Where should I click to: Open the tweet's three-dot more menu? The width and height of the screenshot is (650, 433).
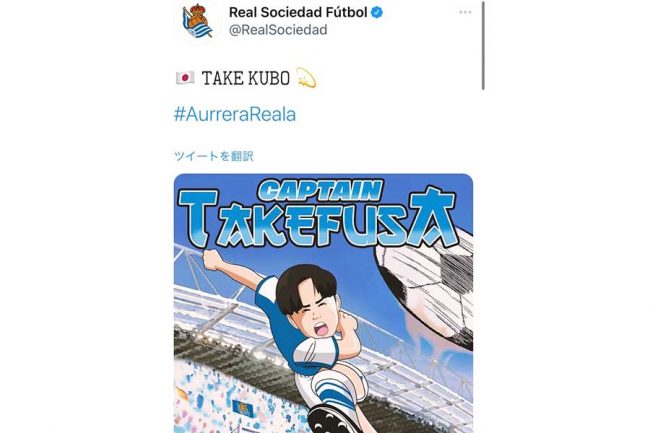click(465, 12)
